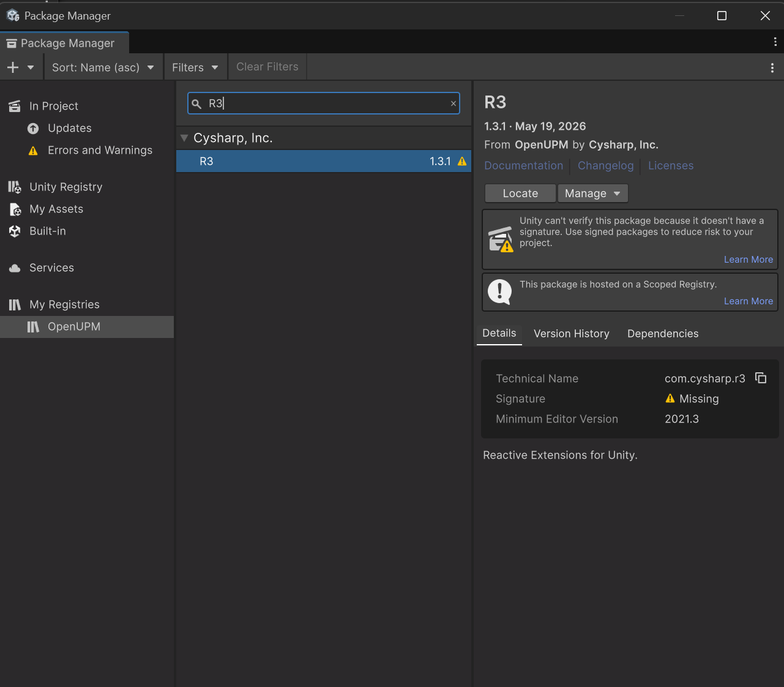784x687 pixels.
Task: Open the add-package dropdown arrow
Action: (x=31, y=67)
